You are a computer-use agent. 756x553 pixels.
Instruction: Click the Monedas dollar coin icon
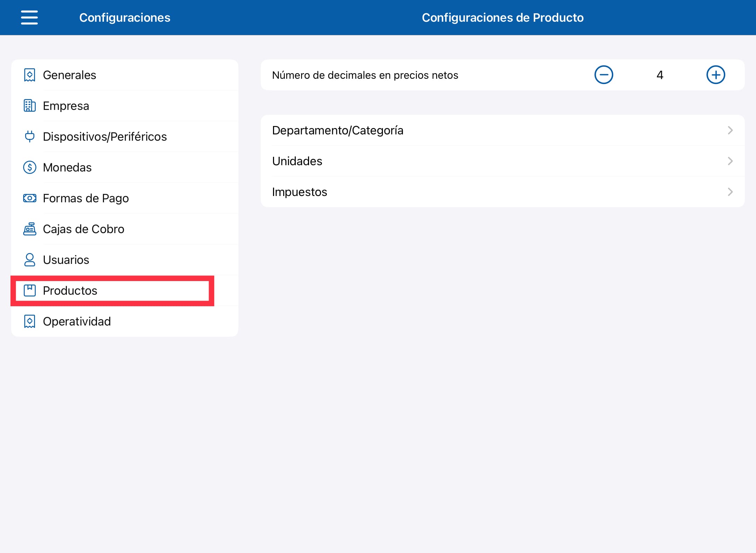pos(30,167)
